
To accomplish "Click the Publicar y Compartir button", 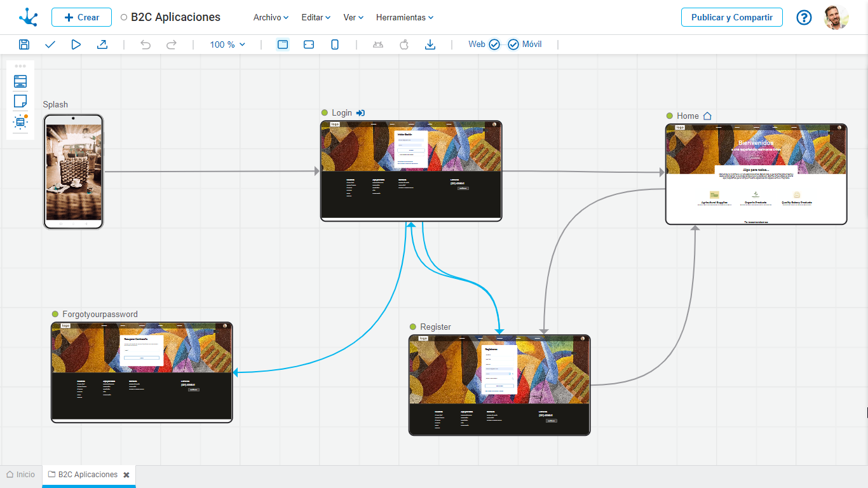I will (731, 17).
